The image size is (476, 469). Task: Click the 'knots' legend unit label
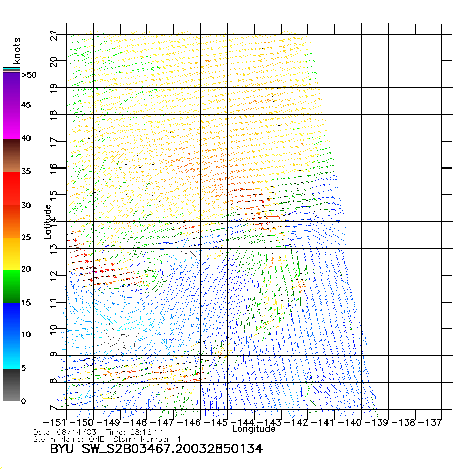click(17, 51)
